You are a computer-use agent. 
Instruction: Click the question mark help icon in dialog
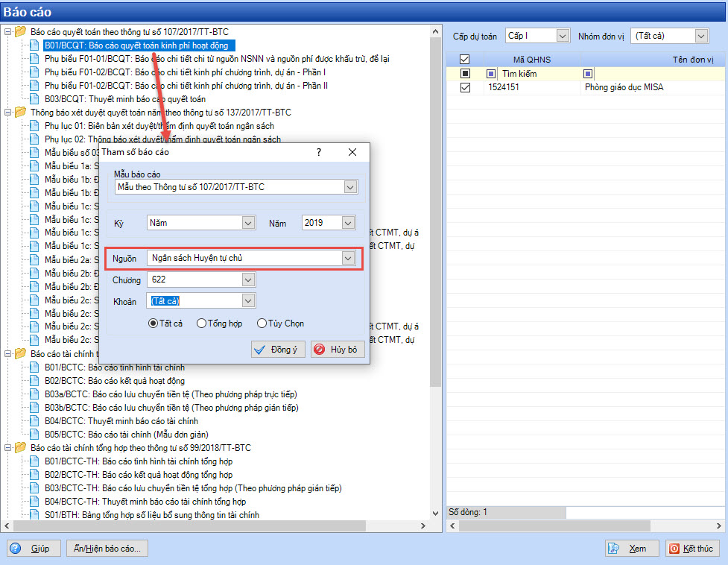(x=319, y=152)
